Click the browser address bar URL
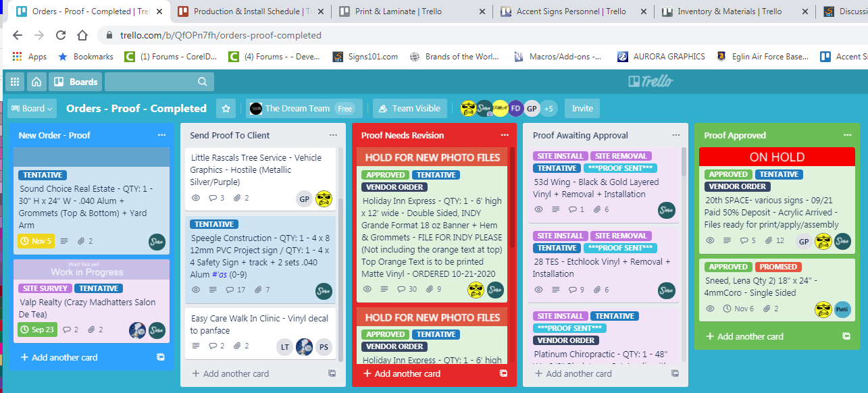Screen dimensions: 868x393 (x=221, y=35)
